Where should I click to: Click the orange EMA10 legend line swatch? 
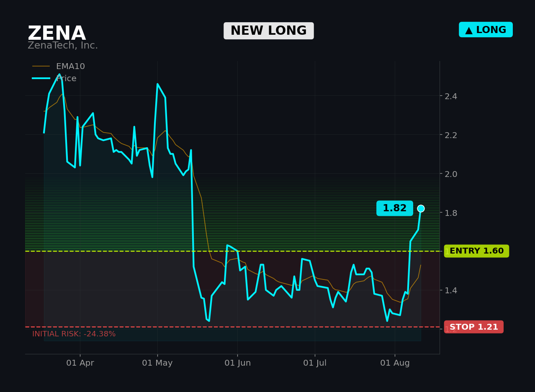[41, 66]
